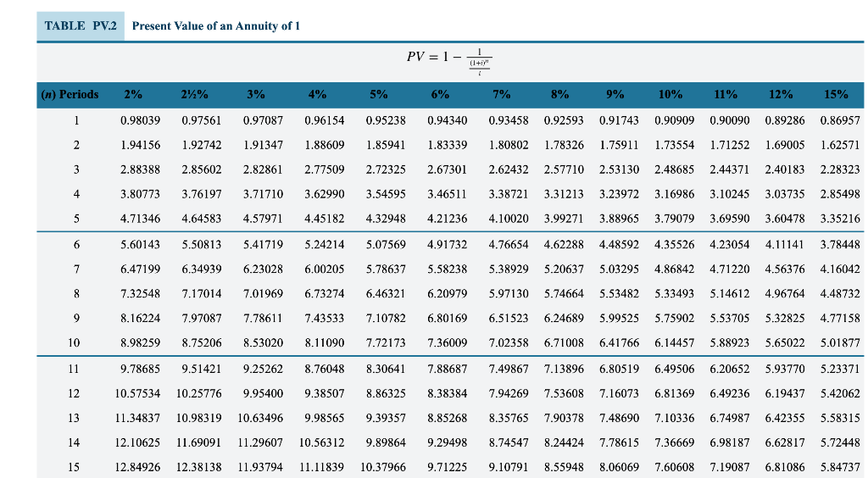Click the value 7.36669
The width and height of the screenshot is (868, 478).
click(674, 443)
